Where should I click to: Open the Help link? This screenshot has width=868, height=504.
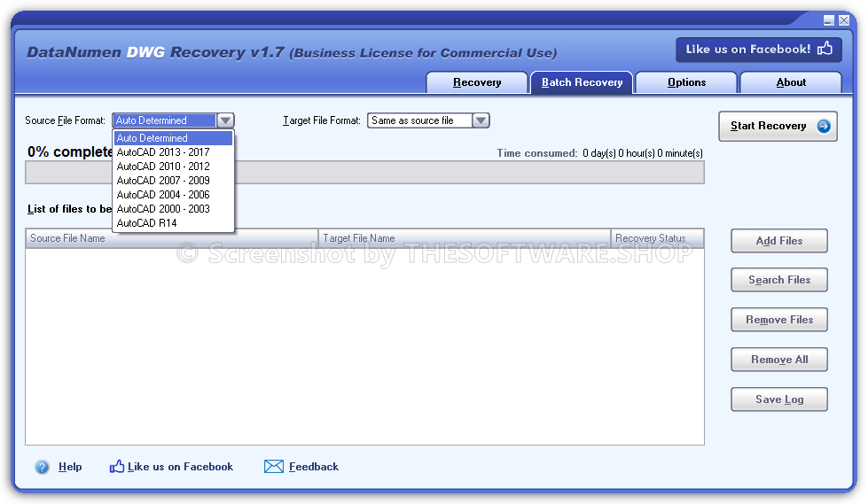pyautogui.click(x=70, y=467)
